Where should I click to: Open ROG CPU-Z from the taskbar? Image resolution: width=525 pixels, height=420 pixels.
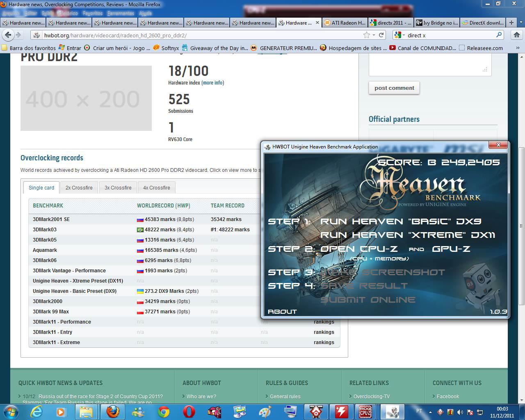[x=365, y=411]
